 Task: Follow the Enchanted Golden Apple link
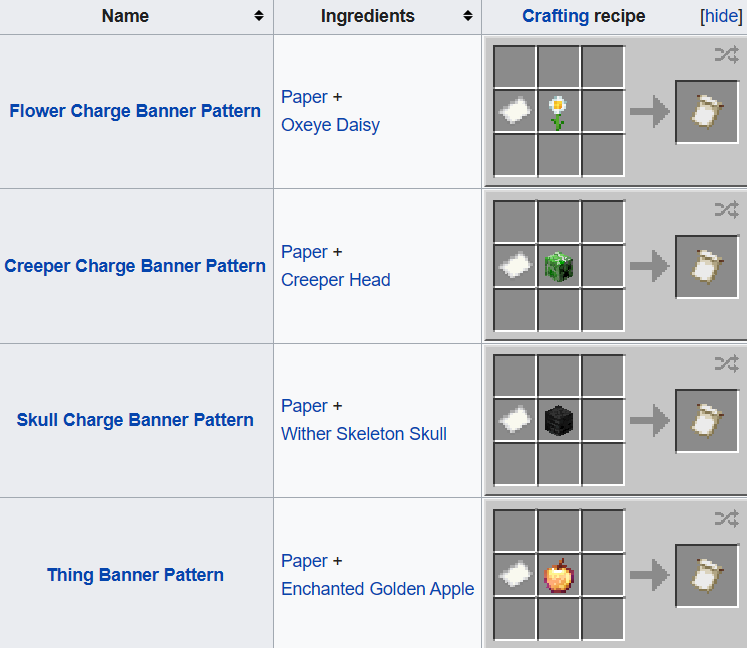[x=377, y=589]
